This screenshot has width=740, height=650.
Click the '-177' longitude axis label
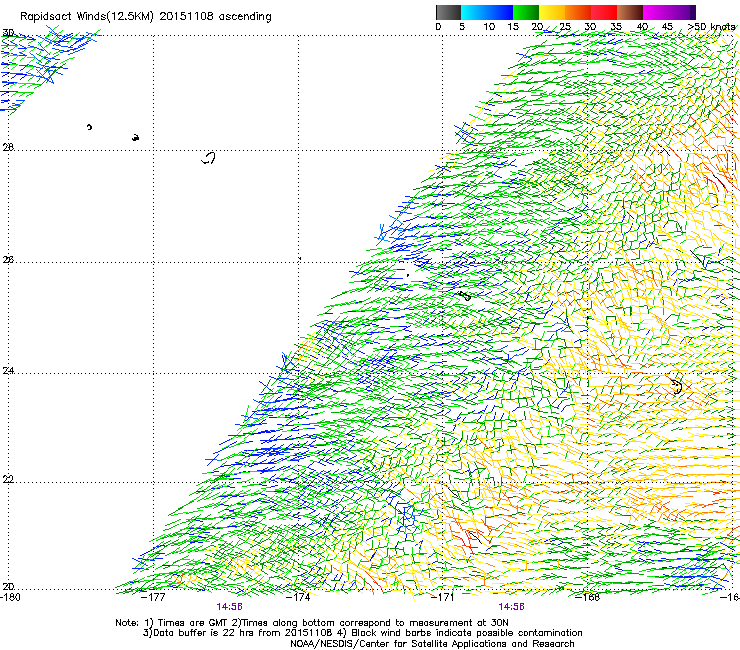coord(154,597)
